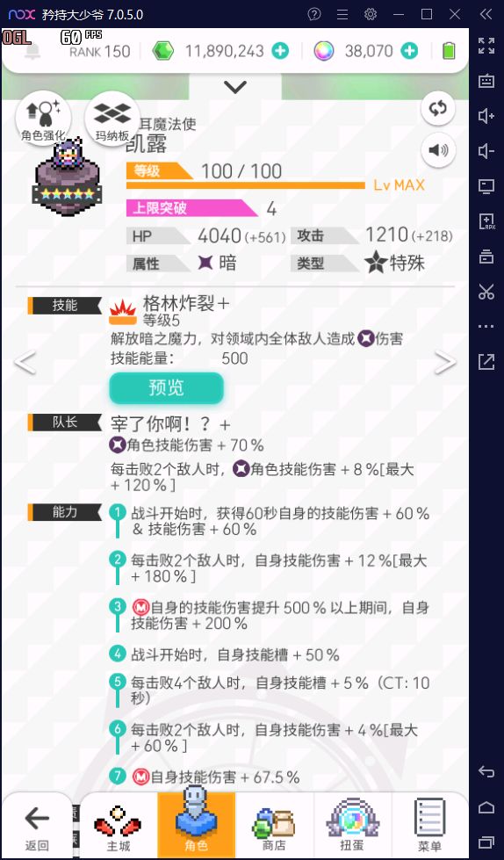Screen dimensions: 504x860
Task: Click Nox volume up icon
Action: [x=486, y=116]
